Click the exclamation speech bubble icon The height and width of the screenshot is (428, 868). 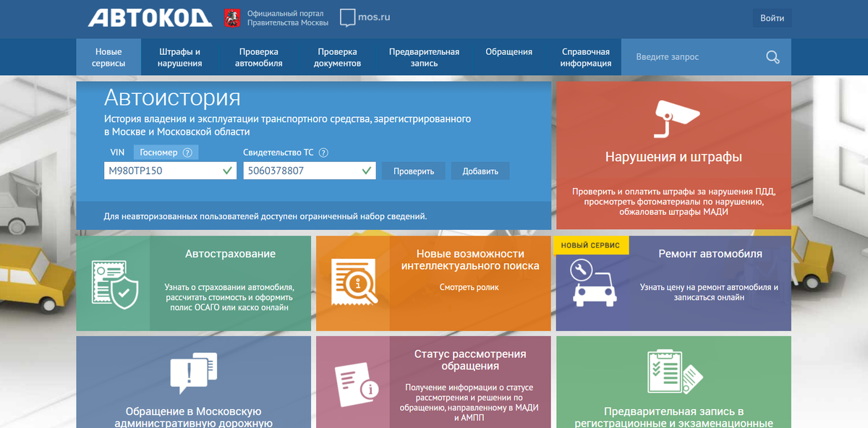pos(194,373)
